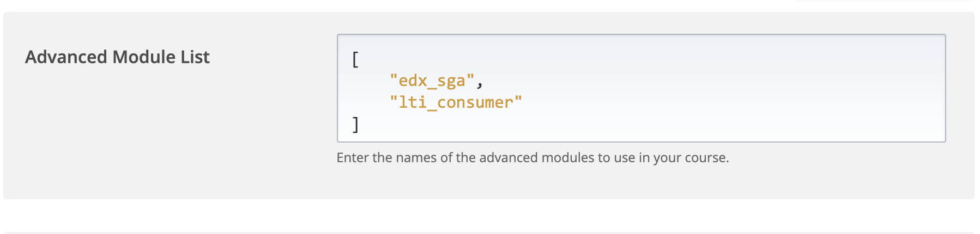Click the "lti_consumer" entry in the editor
The height and width of the screenshot is (234, 980).
[x=456, y=103]
